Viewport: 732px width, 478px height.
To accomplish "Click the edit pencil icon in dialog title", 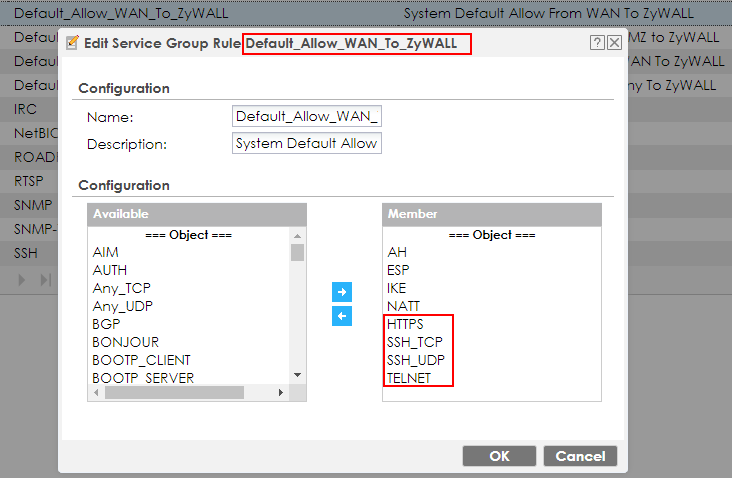I will click(x=72, y=42).
